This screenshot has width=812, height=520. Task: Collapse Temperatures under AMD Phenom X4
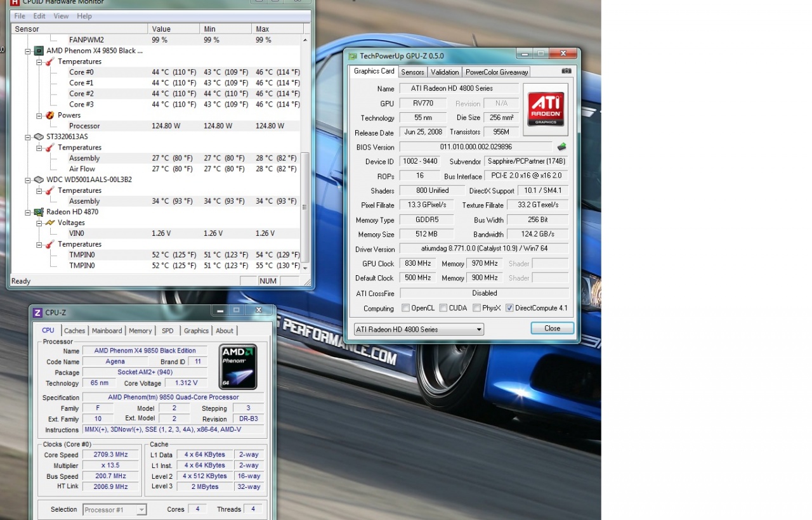(39, 62)
